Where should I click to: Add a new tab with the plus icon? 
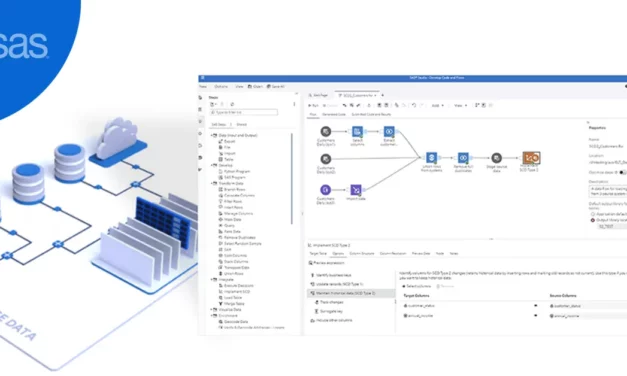coord(383,95)
